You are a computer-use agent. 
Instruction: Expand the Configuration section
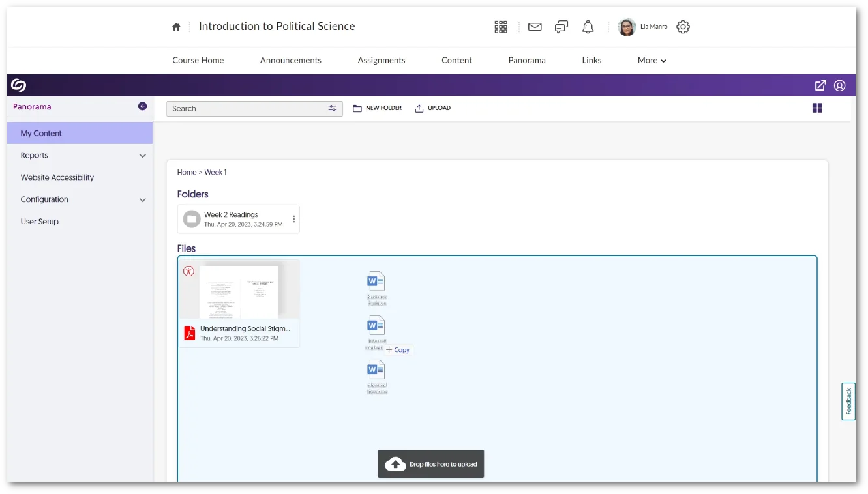pyautogui.click(x=142, y=200)
